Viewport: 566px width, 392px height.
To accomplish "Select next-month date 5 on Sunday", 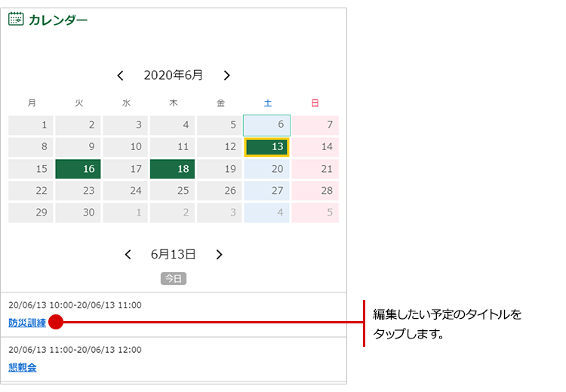I will pos(315,213).
